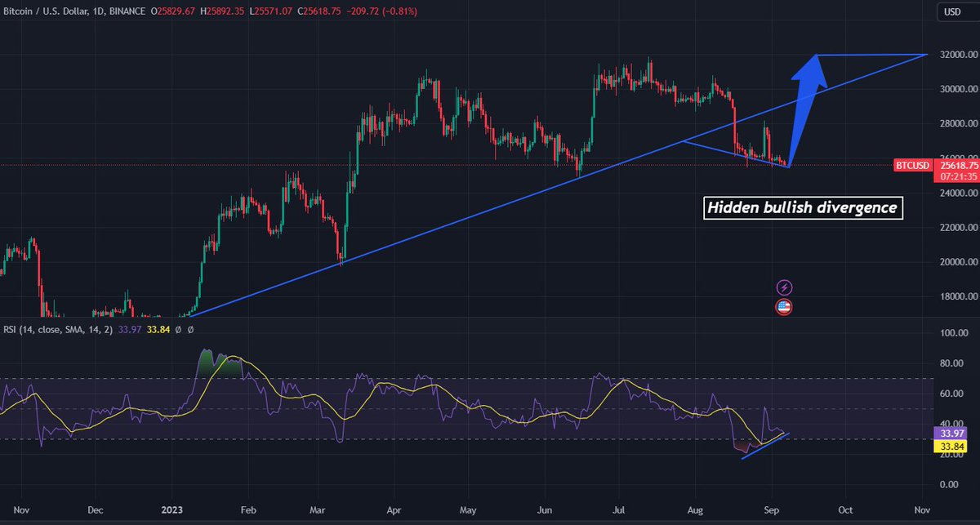Click the May label on time axis
Screen dimensions: 980x525
468,509
